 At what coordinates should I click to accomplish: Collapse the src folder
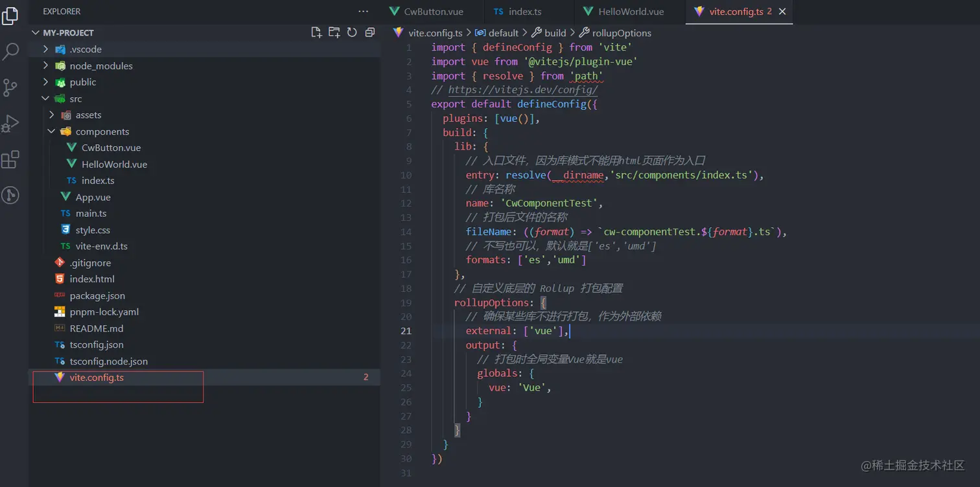point(45,98)
